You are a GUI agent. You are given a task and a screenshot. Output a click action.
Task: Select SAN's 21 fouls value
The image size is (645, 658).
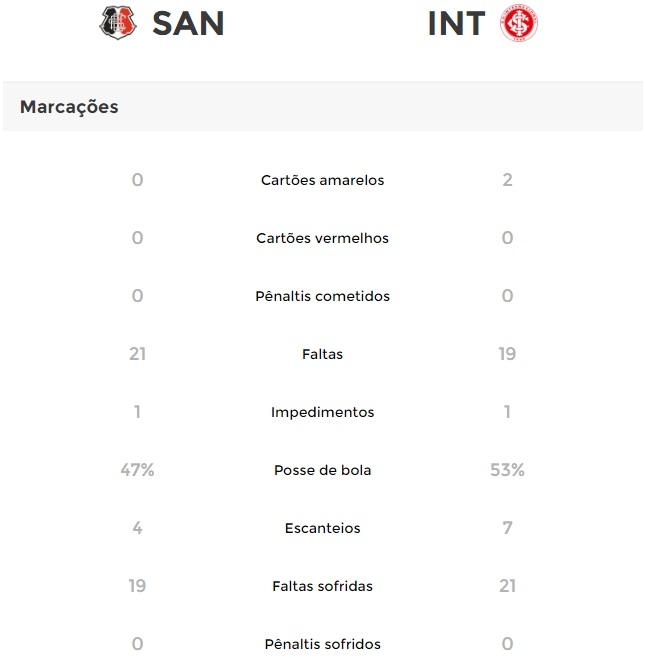[x=137, y=354]
